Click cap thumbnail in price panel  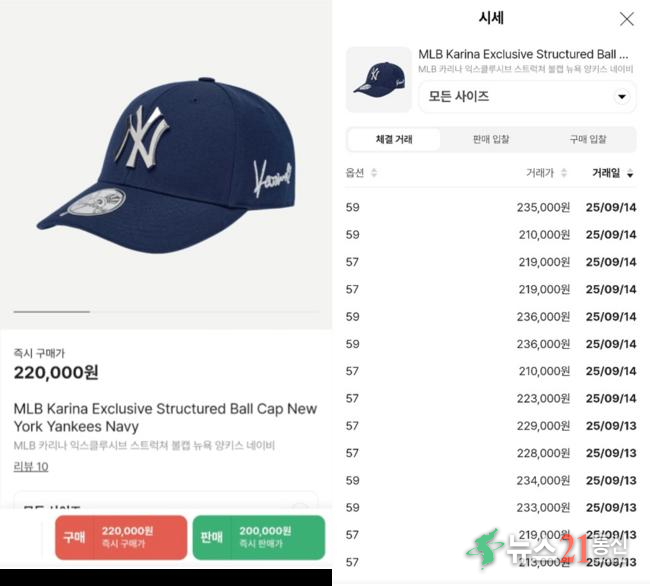click(x=379, y=80)
